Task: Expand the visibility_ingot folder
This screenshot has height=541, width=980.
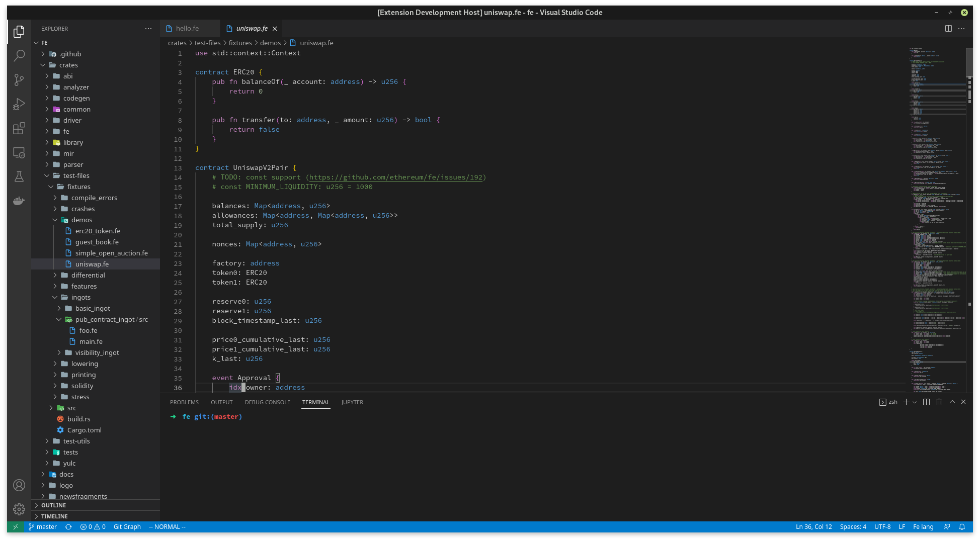Action: [x=96, y=352]
